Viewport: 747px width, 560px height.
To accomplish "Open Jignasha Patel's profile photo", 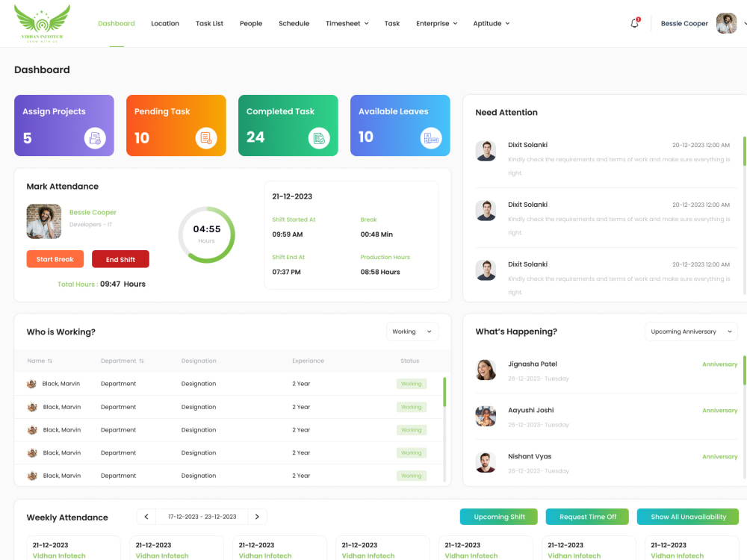I will (x=486, y=370).
